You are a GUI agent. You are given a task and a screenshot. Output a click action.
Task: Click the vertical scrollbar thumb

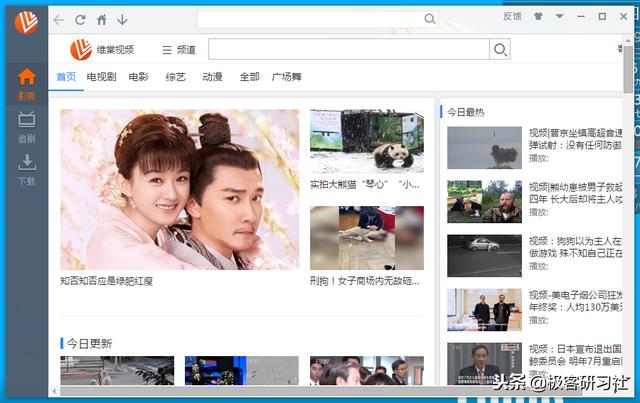pos(628,69)
